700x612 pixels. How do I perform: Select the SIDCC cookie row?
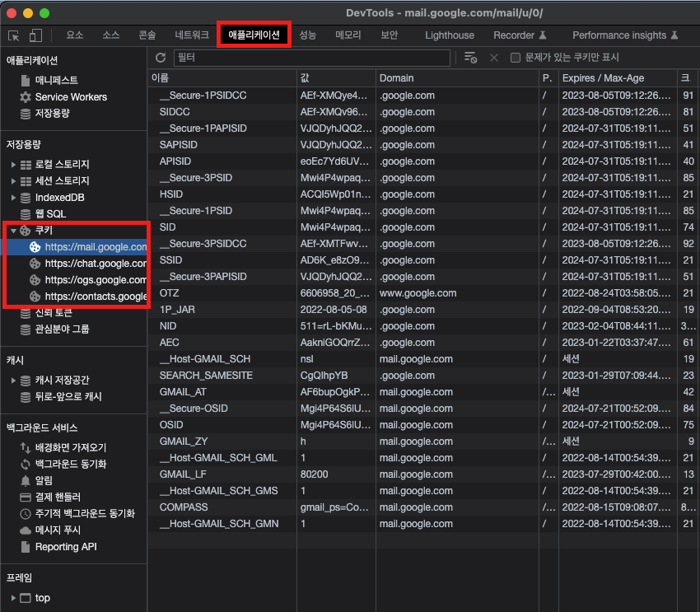[x=423, y=112]
